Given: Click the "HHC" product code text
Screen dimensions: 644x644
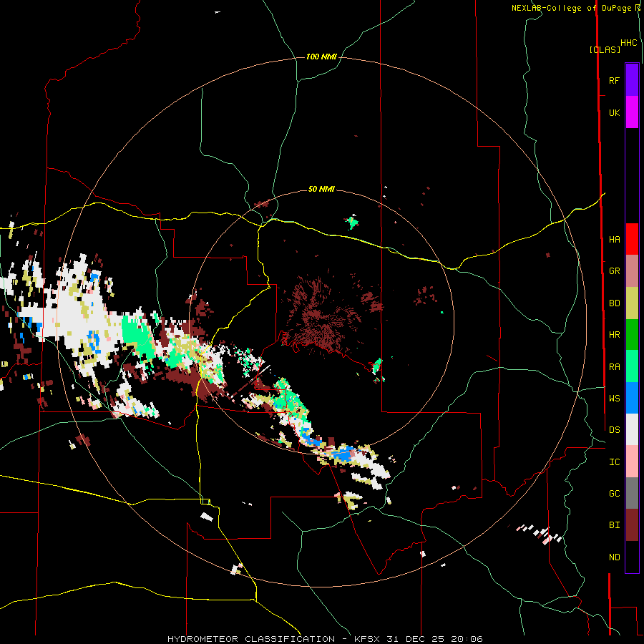Looking at the screenshot, I should [628, 43].
